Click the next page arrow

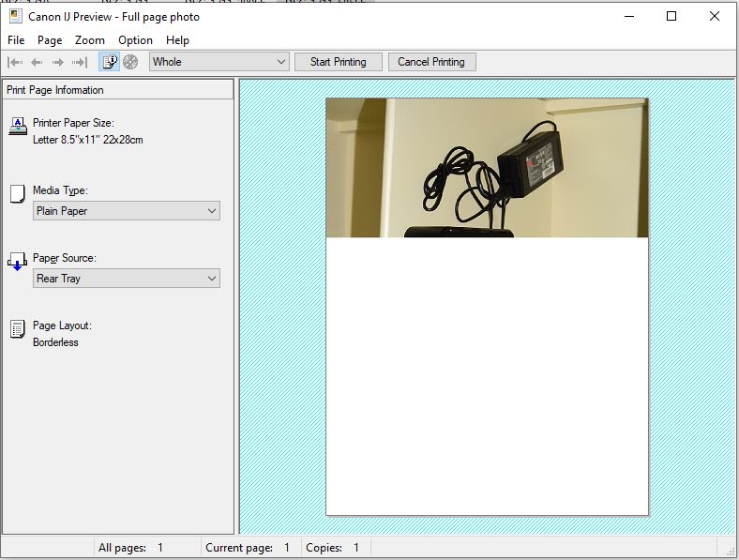coord(58,62)
